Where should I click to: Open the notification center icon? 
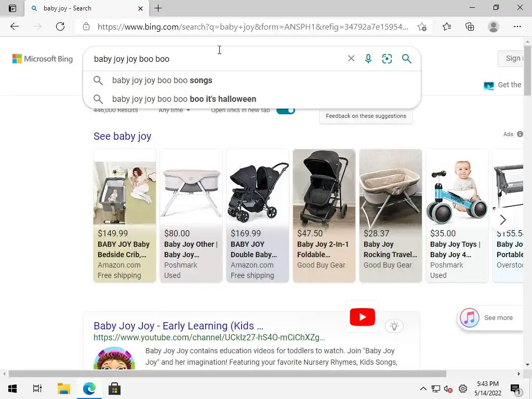[515, 389]
